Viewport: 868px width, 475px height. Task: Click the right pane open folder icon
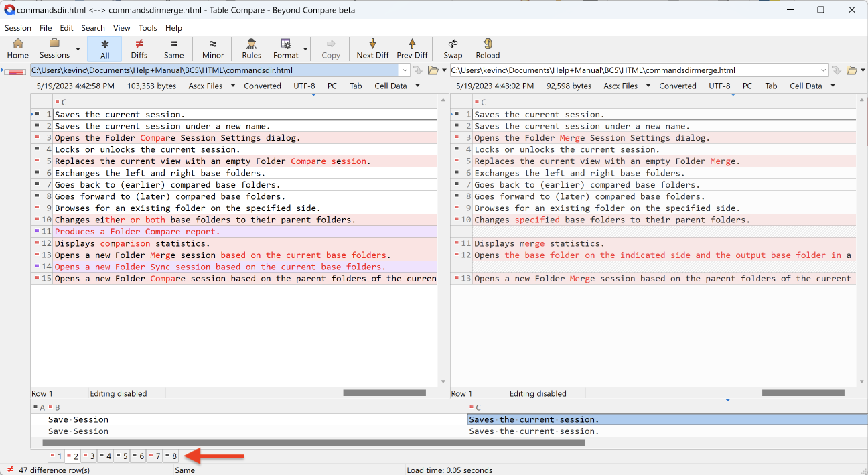coord(851,70)
